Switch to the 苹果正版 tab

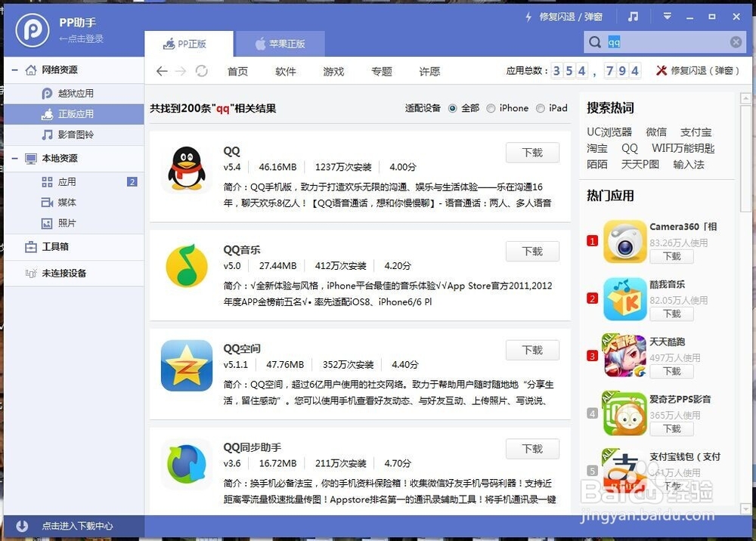[280, 44]
